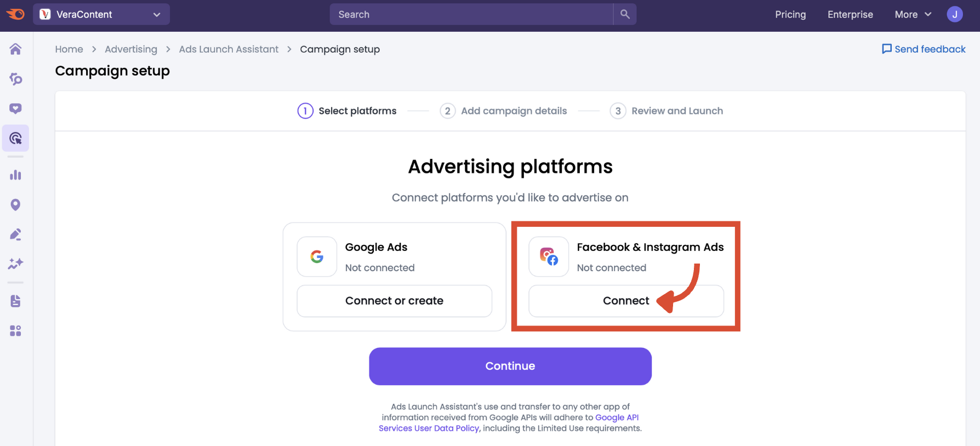Select the bar chart analytics icon
The height and width of the screenshot is (446, 980).
(x=15, y=175)
